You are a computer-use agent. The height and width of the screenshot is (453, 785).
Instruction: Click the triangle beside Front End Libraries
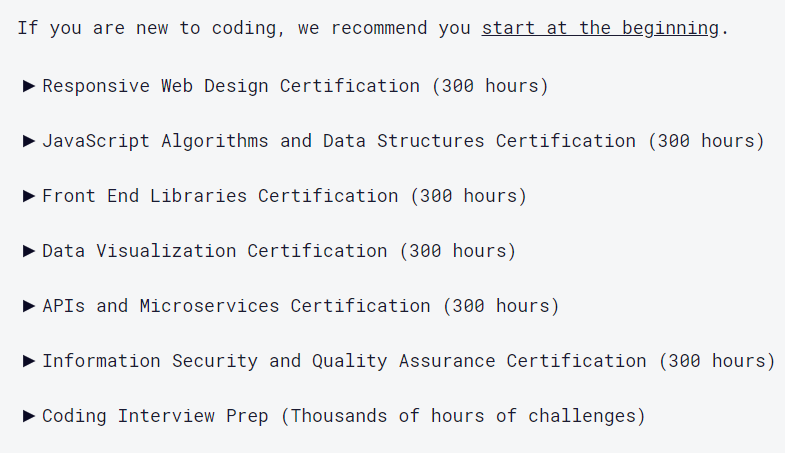29,196
